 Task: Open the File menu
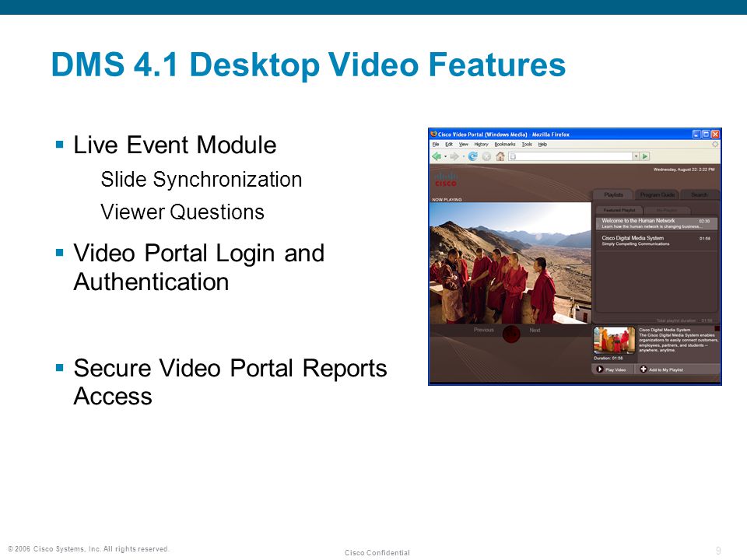click(436, 145)
